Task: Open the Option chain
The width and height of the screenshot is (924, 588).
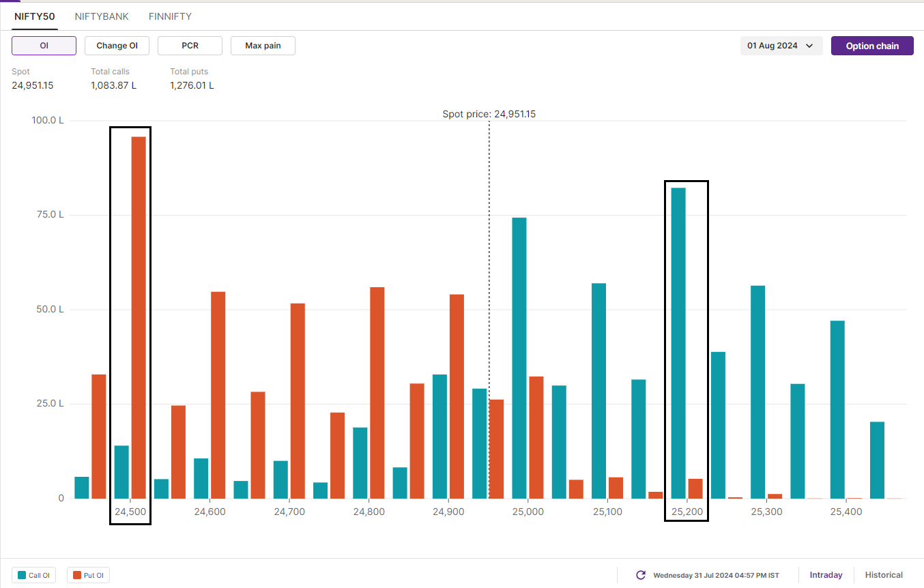Action: tap(872, 46)
